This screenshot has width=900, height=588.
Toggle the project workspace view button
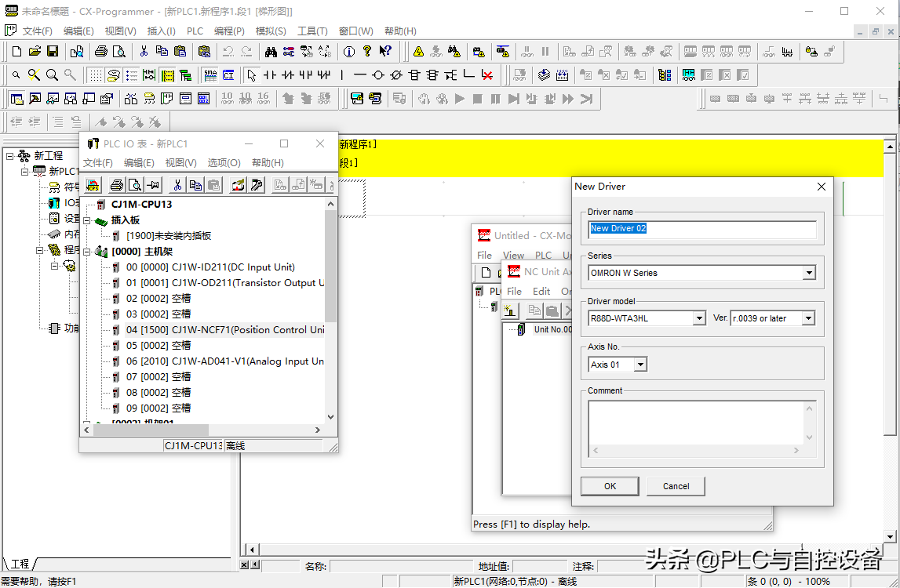[16, 99]
